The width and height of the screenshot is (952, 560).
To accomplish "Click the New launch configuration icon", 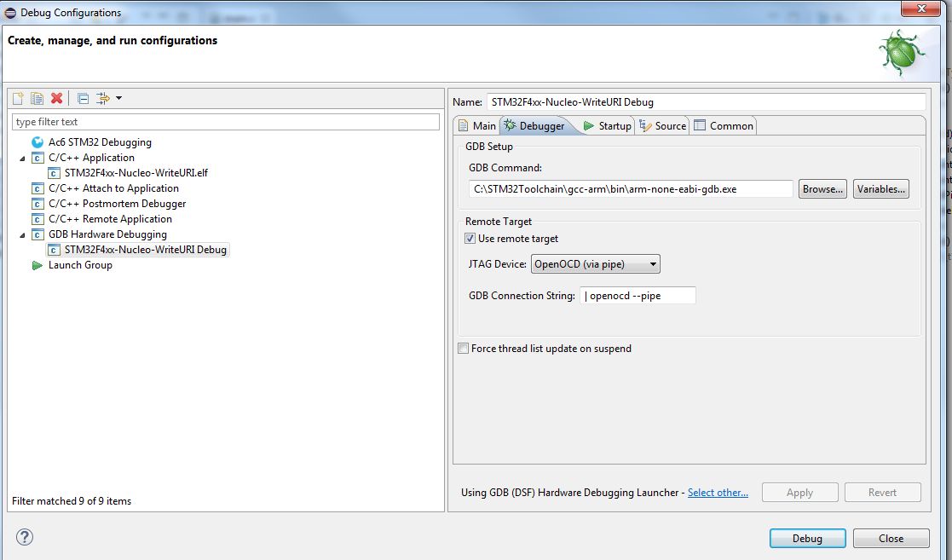I will pyautogui.click(x=18, y=99).
